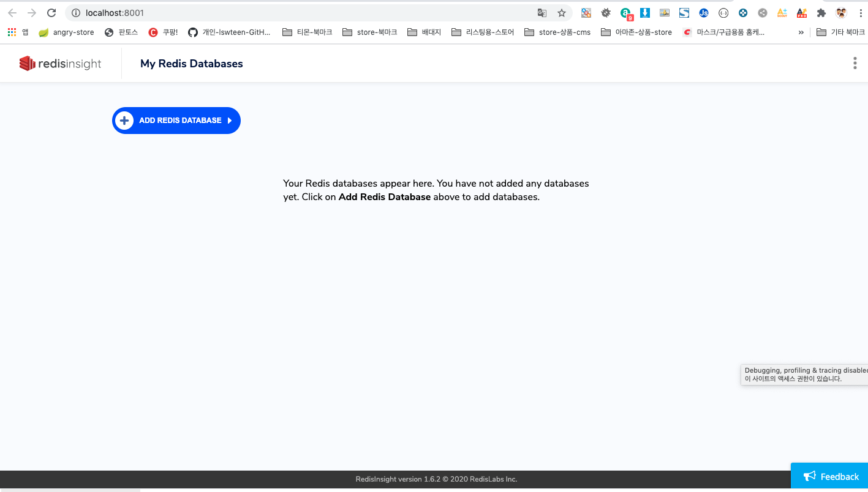868x492 pixels.
Task: Expand the 배대지 bookmark folder
Action: [x=424, y=32]
